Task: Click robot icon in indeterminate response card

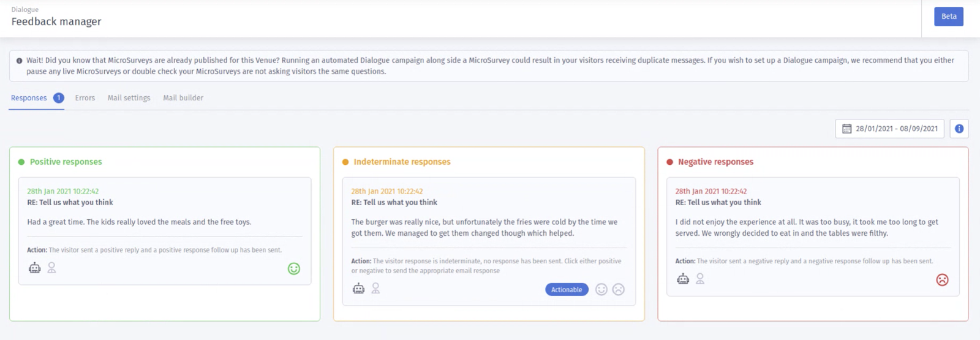Action: (x=359, y=288)
